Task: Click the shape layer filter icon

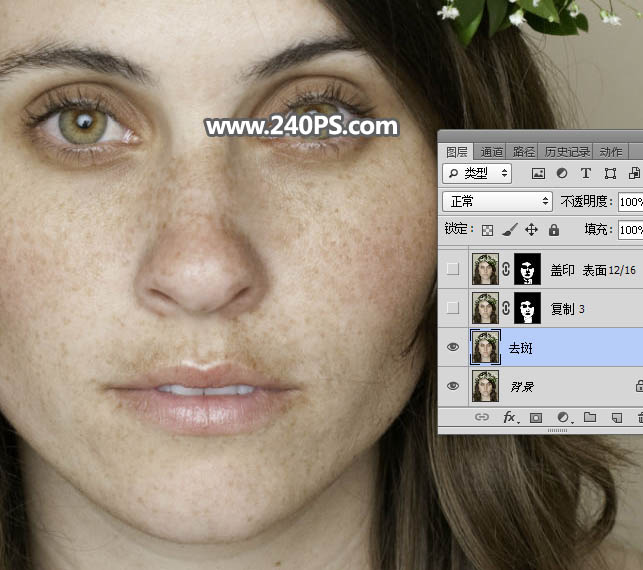Action: (x=610, y=173)
